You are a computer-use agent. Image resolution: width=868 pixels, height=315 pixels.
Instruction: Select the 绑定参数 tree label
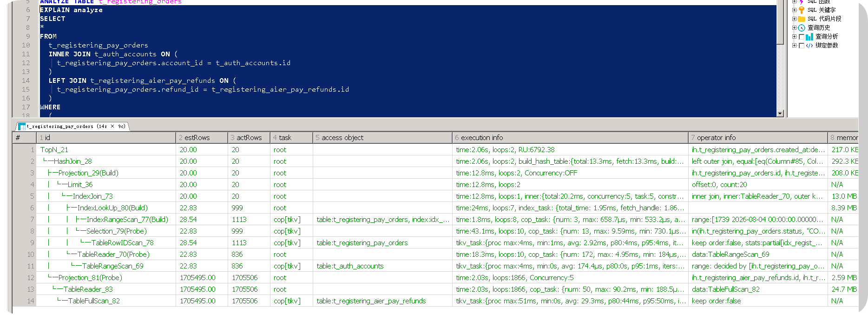[x=827, y=46]
